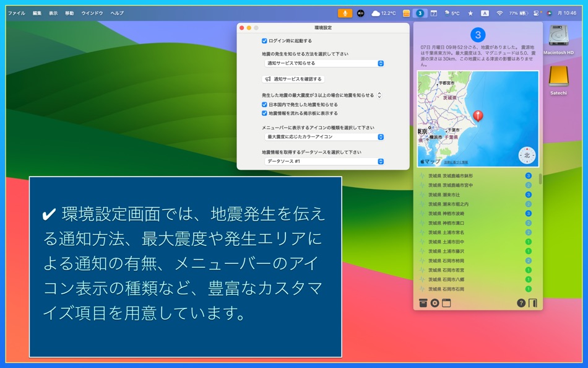
Task: Click the black round icon beside microphone
Action: (x=360, y=13)
